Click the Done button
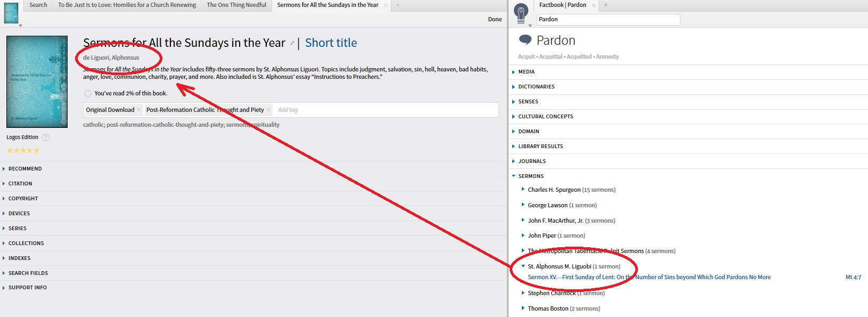 point(495,19)
